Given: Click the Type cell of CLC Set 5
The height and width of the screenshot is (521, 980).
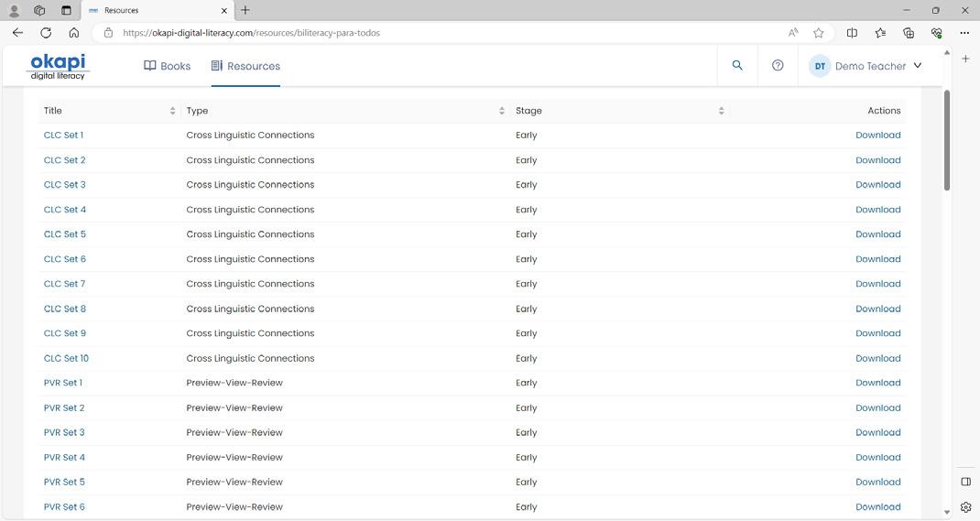Looking at the screenshot, I should 250,234.
